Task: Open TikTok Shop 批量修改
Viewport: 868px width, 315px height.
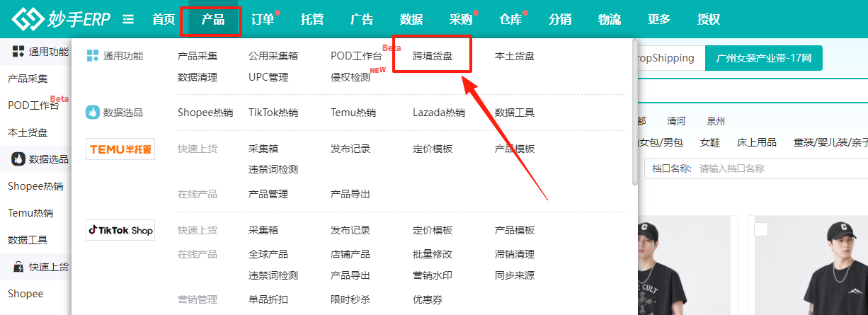Action: [x=433, y=254]
